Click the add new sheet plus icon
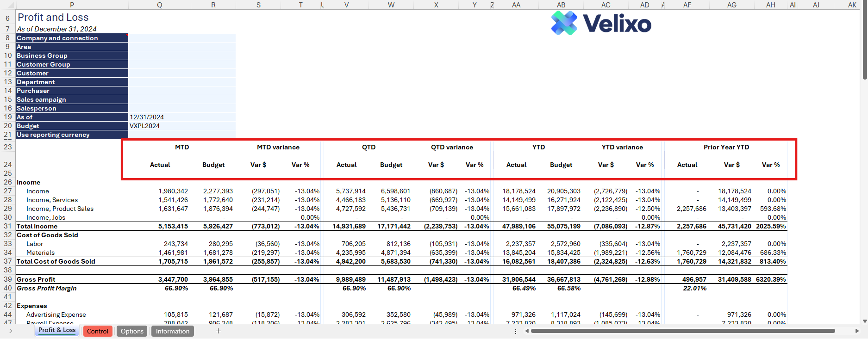 coord(218,331)
